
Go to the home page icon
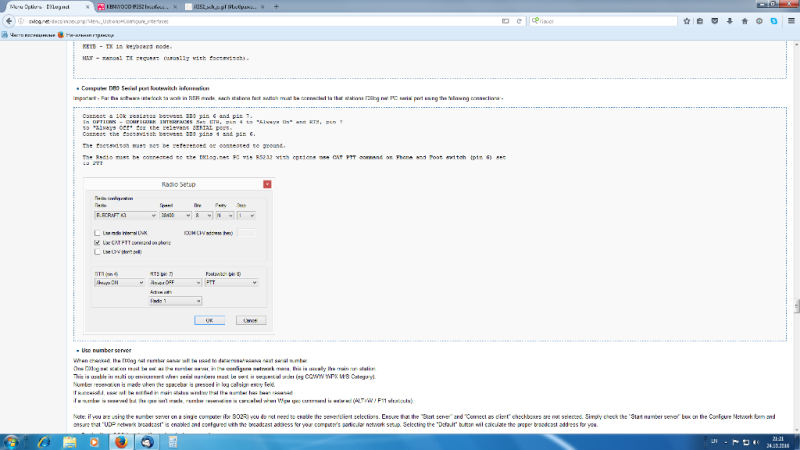(744, 21)
